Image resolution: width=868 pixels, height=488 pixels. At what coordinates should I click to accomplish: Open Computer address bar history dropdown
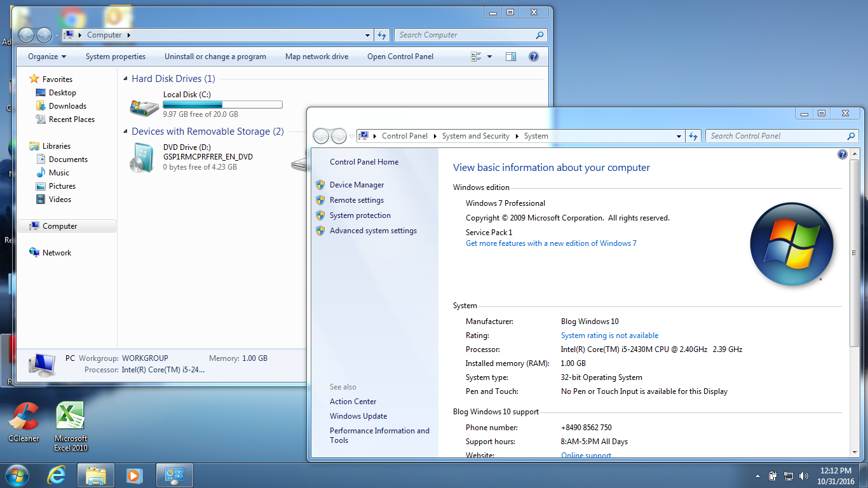(x=368, y=35)
